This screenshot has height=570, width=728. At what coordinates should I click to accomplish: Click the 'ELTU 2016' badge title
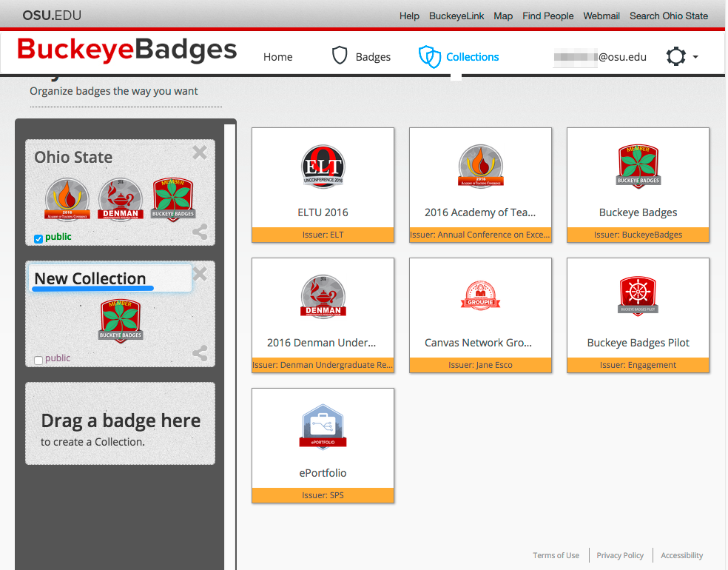(x=323, y=212)
